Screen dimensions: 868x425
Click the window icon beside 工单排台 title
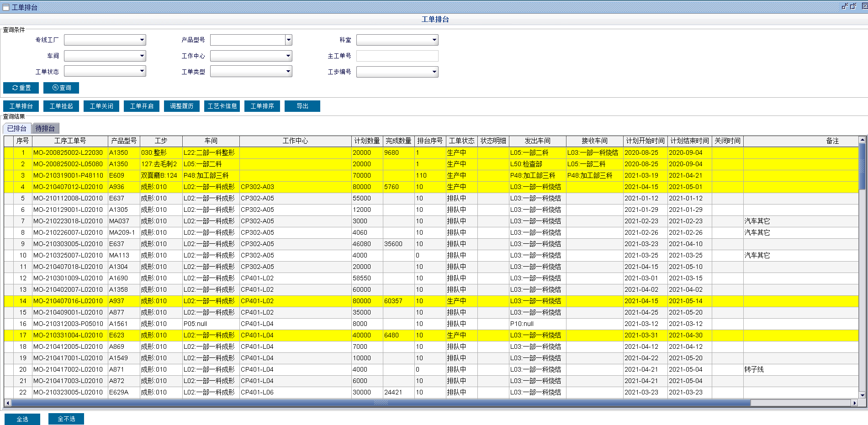pyautogui.click(x=6, y=7)
